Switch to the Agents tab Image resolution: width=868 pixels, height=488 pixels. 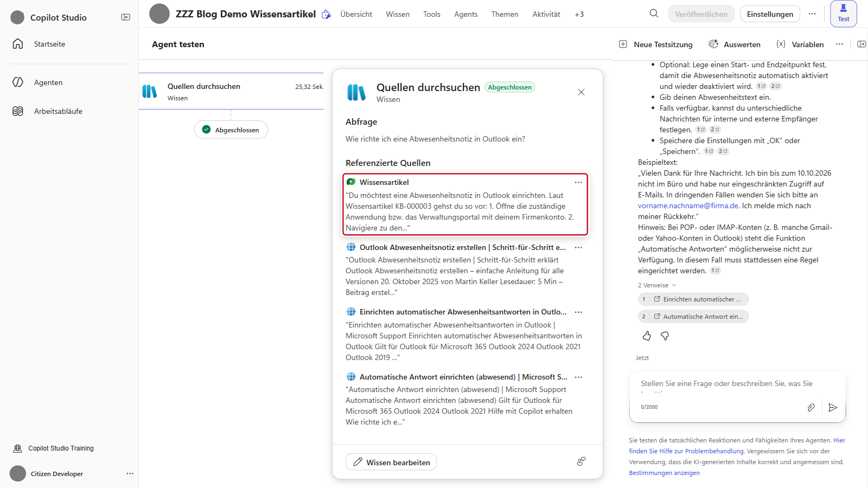(466, 14)
